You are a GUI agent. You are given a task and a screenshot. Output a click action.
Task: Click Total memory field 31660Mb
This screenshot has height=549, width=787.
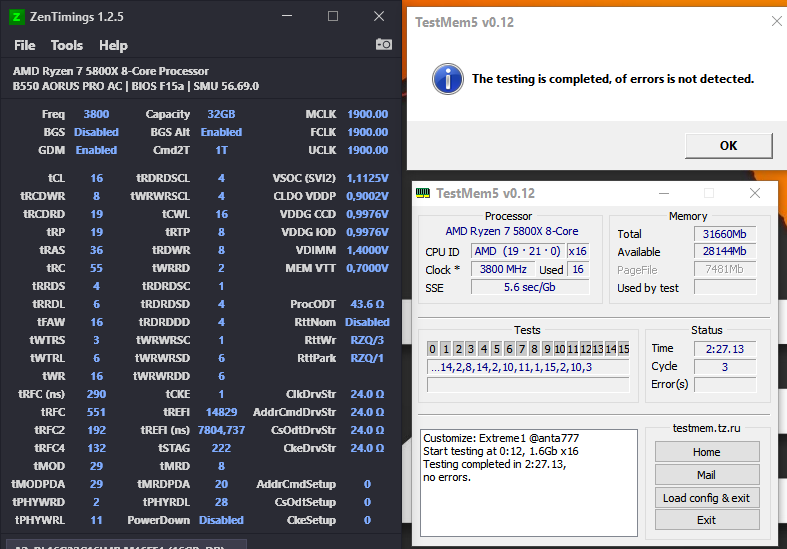tap(725, 234)
